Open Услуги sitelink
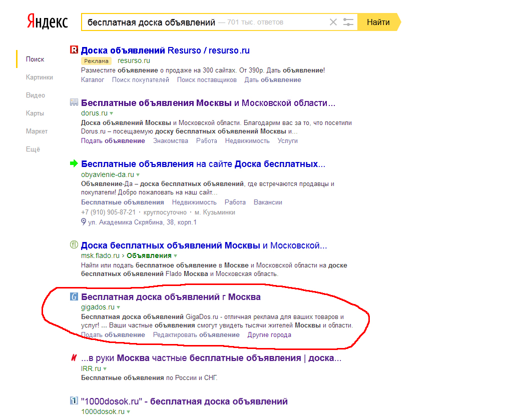Image resolution: width=508 pixels, height=420 pixels. point(288,141)
